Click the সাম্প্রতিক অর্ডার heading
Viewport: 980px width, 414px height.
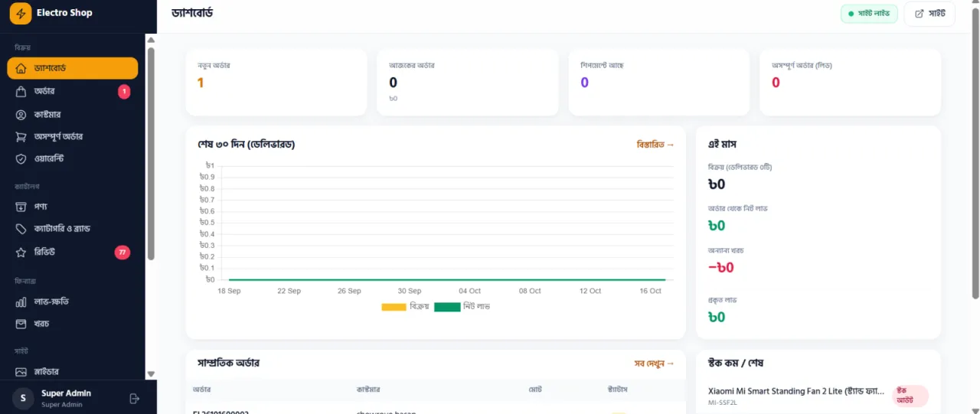pyautogui.click(x=228, y=363)
